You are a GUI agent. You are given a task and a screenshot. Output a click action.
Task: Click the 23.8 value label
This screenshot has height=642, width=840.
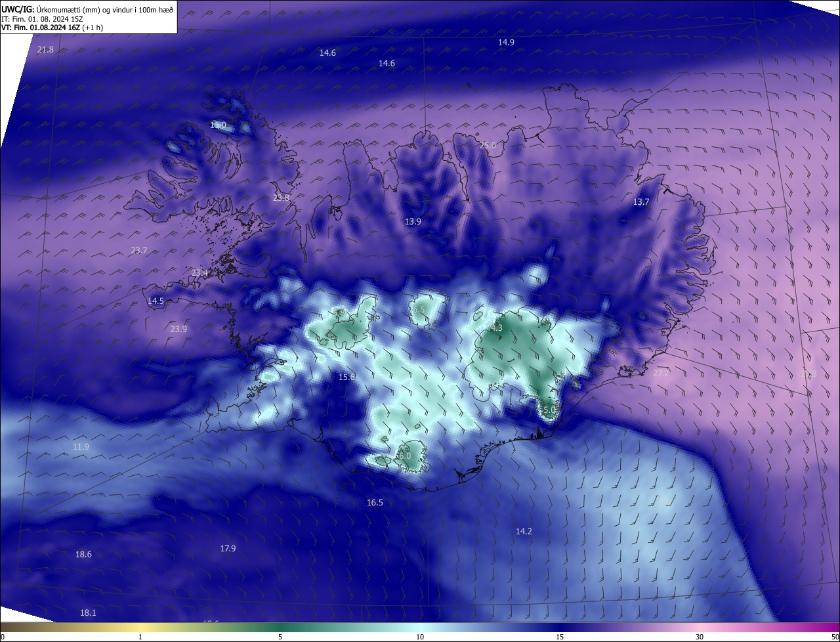(x=281, y=198)
